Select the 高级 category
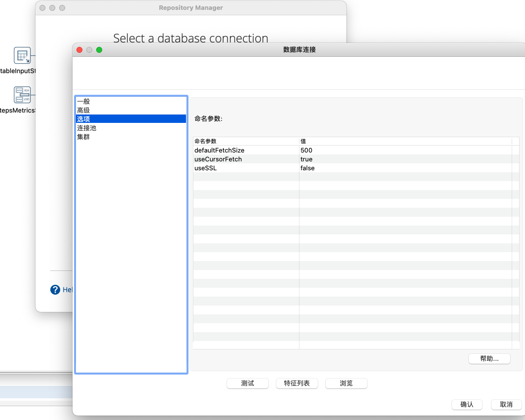This screenshot has width=525, height=420. point(131,110)
